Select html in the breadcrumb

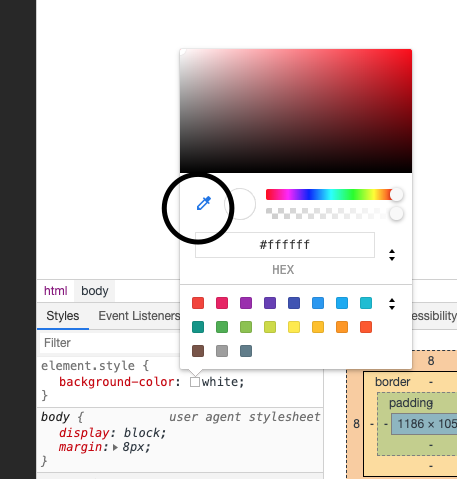tap(56, 291)
